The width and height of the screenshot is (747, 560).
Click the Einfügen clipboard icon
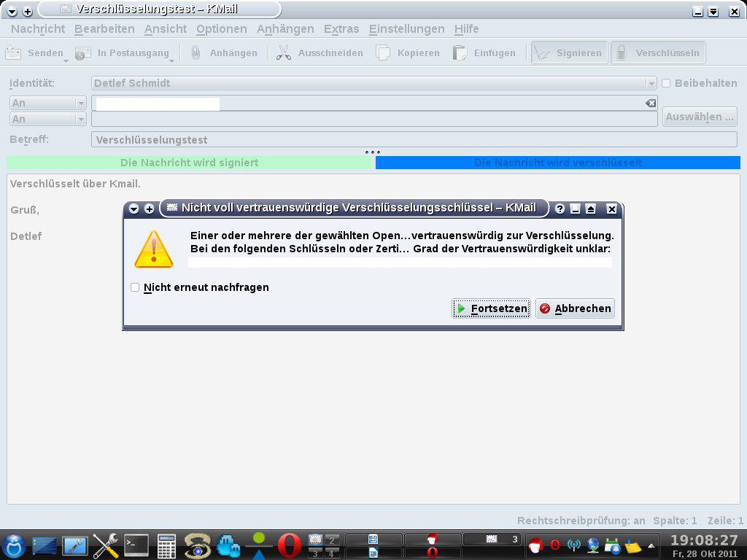click(x=460, y=52)
